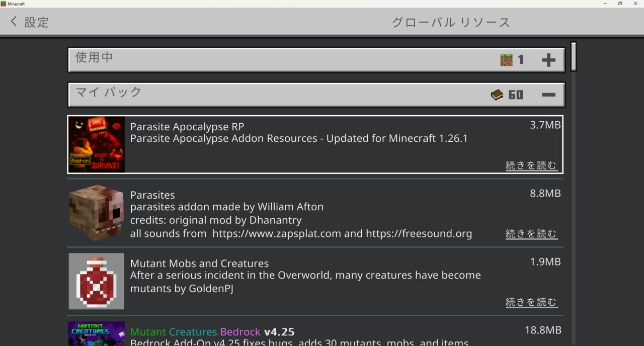
Task: Open 続きを読む for Mutant Mobs and Creatures
Action: (531, 302)
